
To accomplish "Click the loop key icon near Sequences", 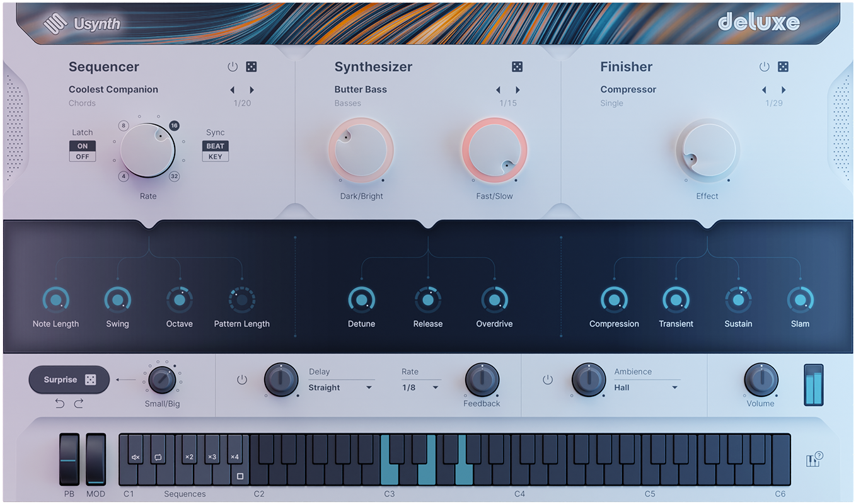I will click(x=157, y=456).
